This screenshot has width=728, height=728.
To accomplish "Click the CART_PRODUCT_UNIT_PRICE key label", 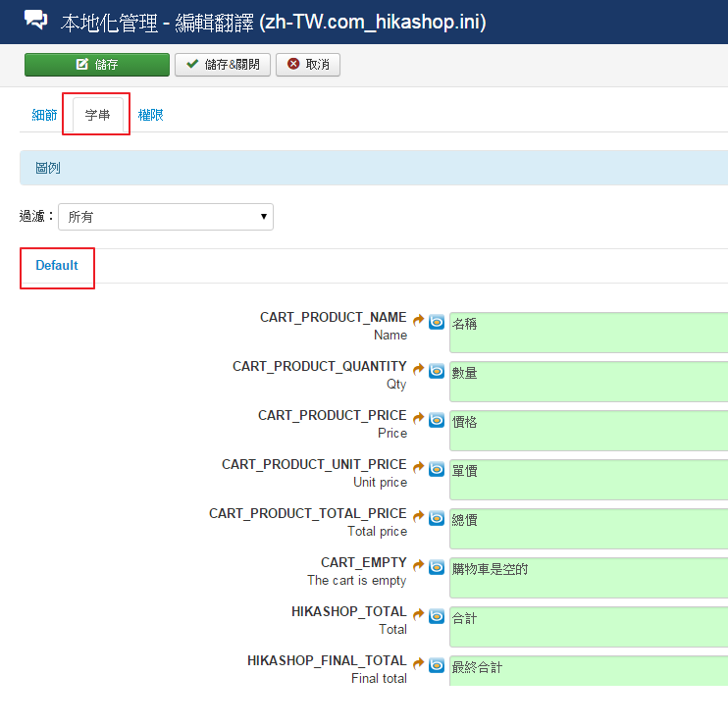I will tap(314, 465).
